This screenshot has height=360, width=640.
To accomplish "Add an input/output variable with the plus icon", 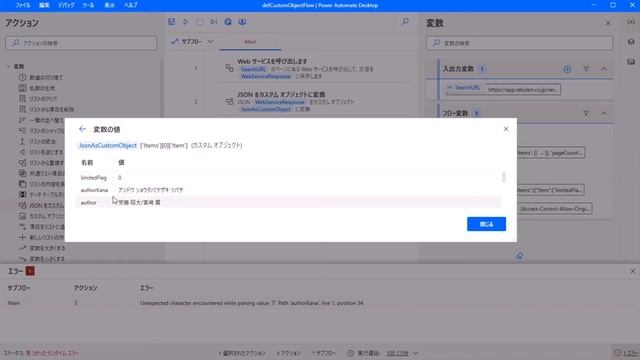I will click(567, 69).
